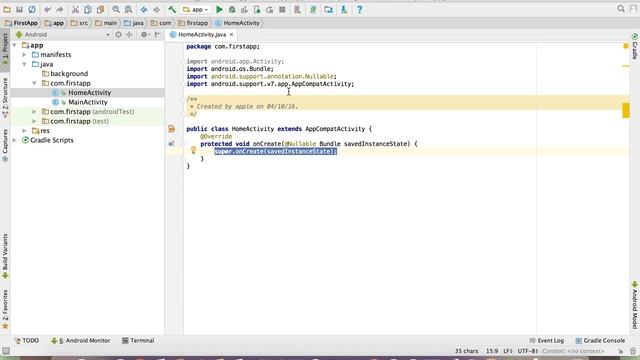Click the green Run button
The image size is (640, 360).
click(219, 9)
